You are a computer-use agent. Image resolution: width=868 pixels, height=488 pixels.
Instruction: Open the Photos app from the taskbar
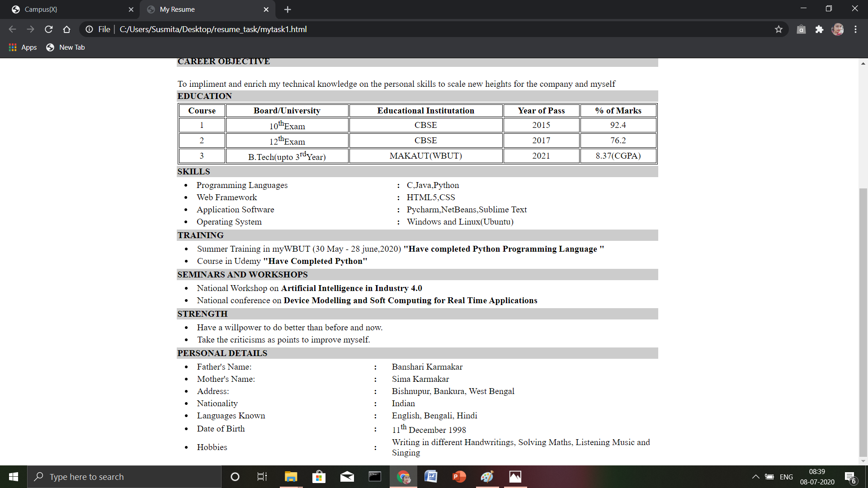tap(515, 477)
